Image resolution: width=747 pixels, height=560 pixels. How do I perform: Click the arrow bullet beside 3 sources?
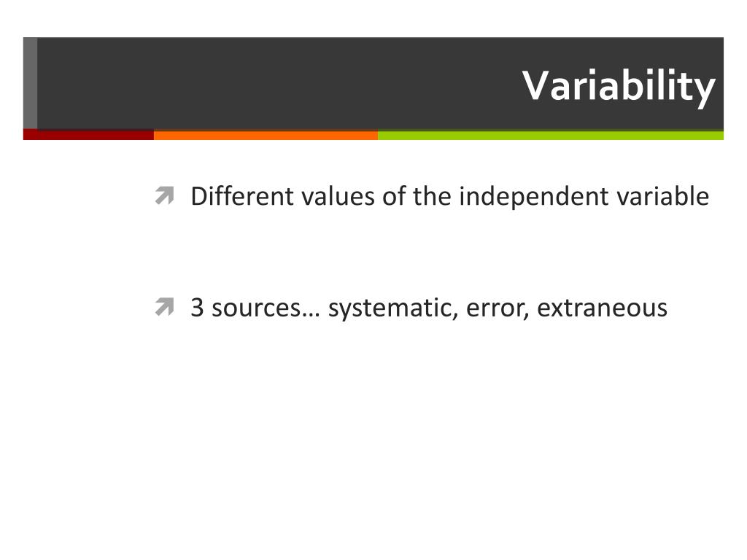(165, 307)
